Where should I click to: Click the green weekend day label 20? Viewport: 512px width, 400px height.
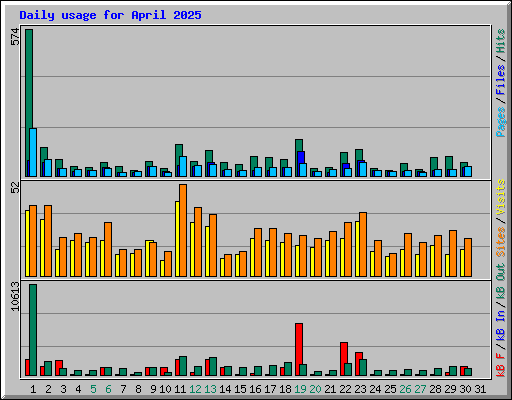[x=315, y=389]
